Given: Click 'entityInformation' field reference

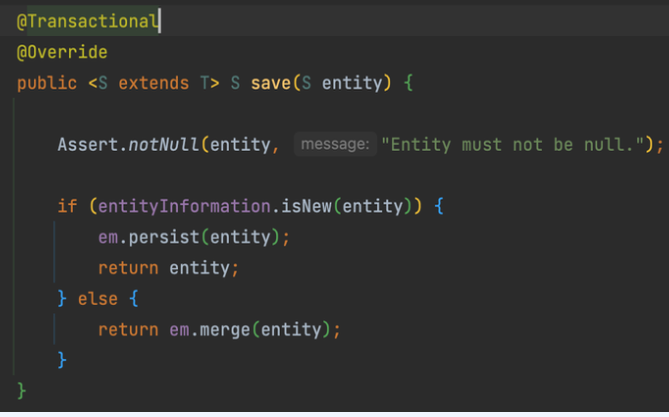Looking at the screenshot, I should pyautogui.click(x=184, y=207).
